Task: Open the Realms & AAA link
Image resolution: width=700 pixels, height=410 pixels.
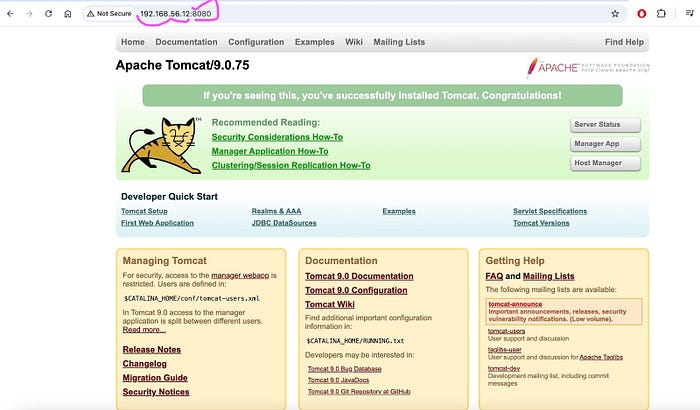Action: coord(276,211)
